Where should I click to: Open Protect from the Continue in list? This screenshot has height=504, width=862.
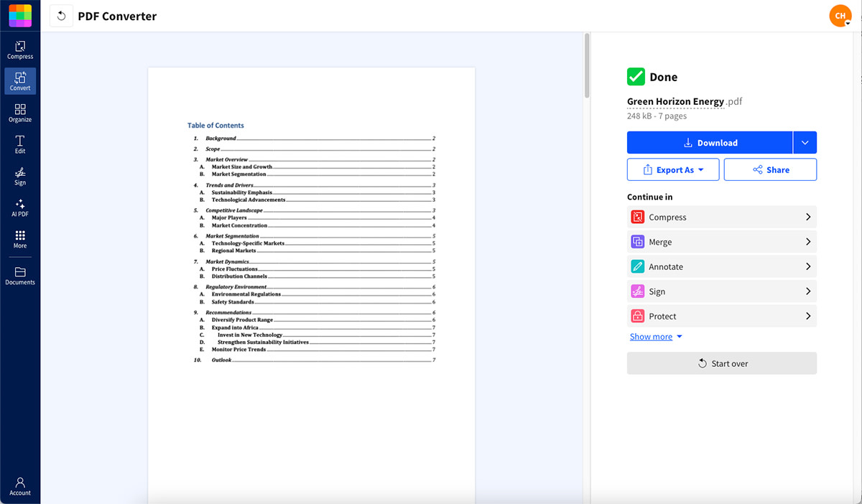pos(721,316)
